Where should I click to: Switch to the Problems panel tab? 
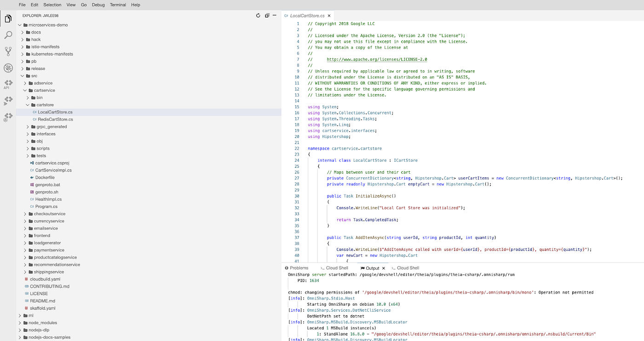point(296,268)
